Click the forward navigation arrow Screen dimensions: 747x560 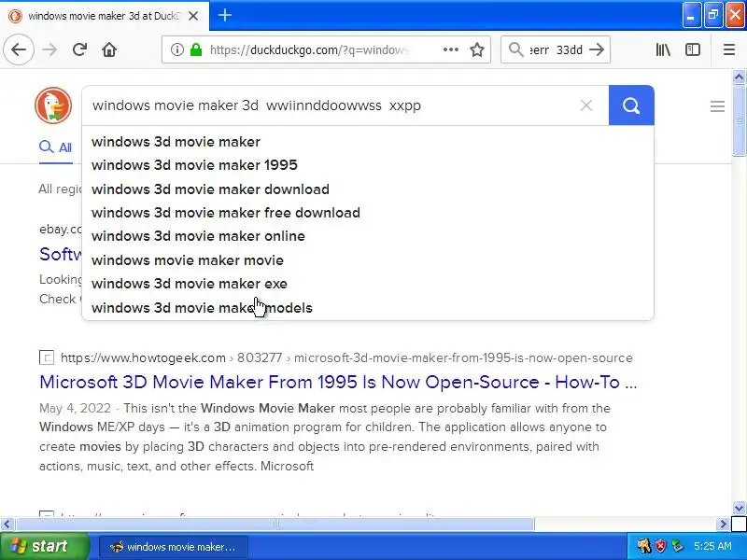[49, 49]
